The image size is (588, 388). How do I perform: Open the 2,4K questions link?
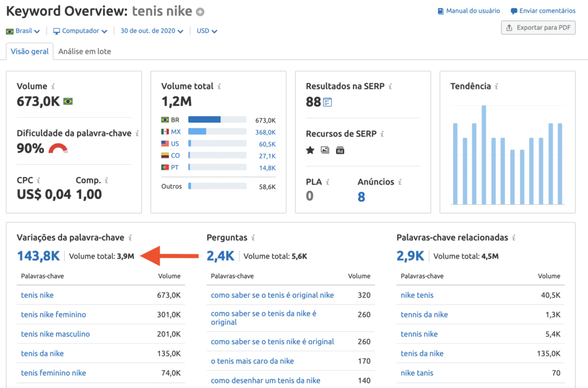pyautogui.click(x=220, y=256)
